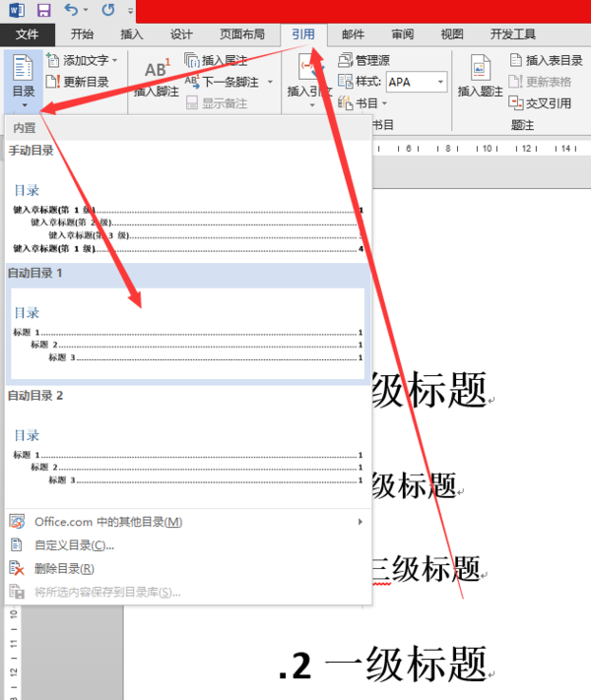The height and width of the screenshot is (700, 591).
Task: Click the 更新目录 icon
Action: click(x=52, y=82)
